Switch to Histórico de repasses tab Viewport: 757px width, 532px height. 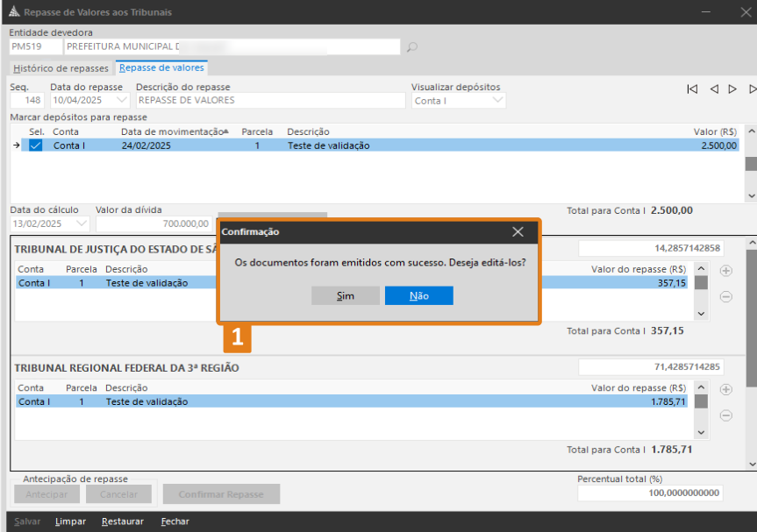[61, 68]
